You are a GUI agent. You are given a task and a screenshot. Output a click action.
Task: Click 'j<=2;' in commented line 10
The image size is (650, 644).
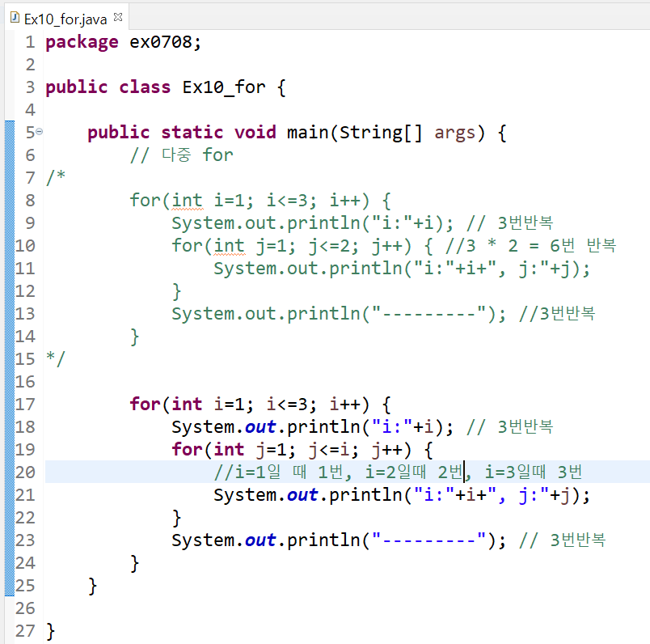tap(333, 246)
